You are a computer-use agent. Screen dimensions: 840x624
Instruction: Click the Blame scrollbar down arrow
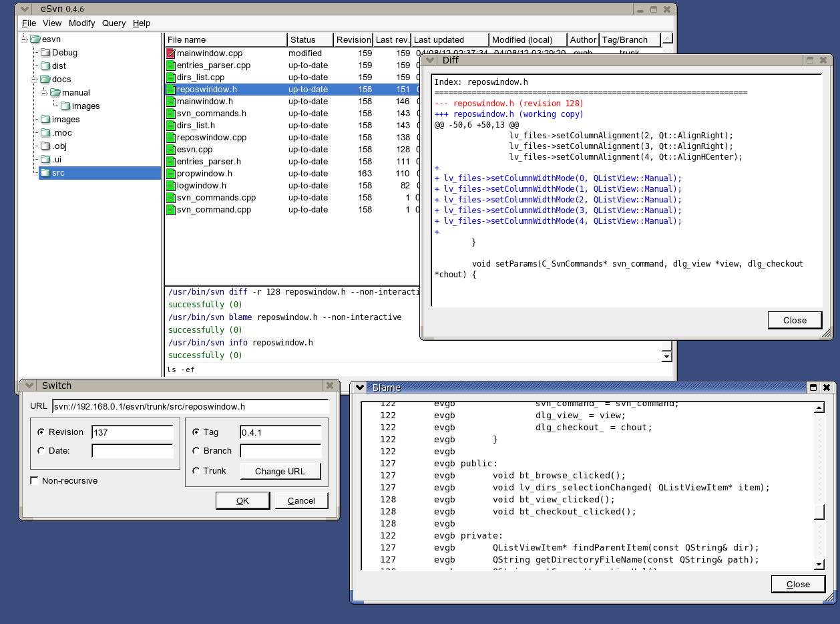(819, 565)
